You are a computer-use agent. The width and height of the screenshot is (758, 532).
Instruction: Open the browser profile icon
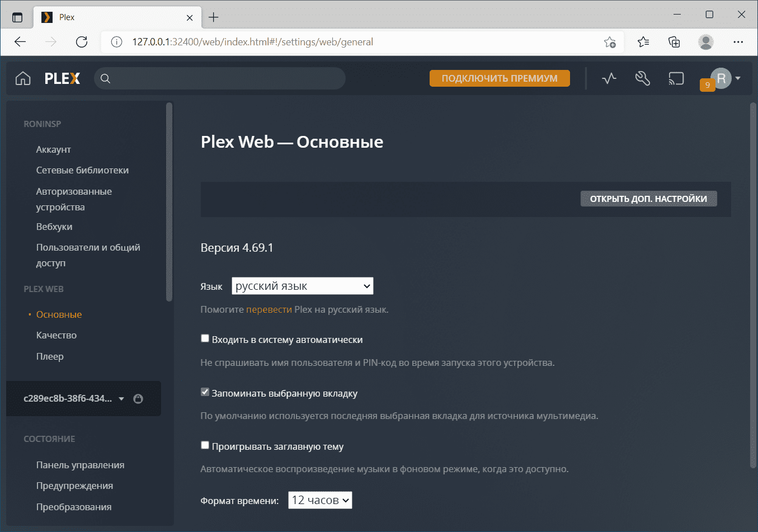[706, 42]
